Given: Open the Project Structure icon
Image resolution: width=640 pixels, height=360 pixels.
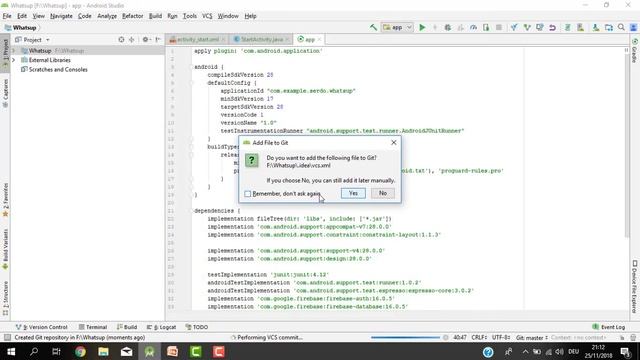Looking at the screenshot, I should [609, 27].
